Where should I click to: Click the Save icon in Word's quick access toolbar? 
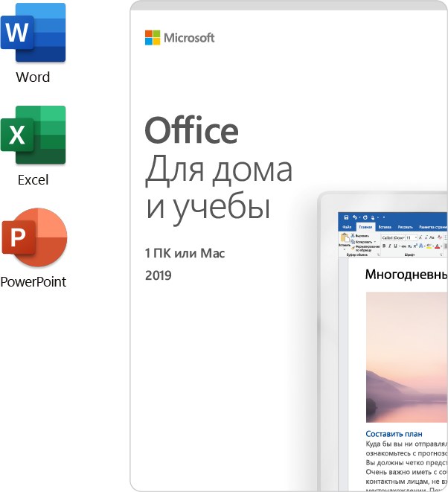(x=346, y=217)
